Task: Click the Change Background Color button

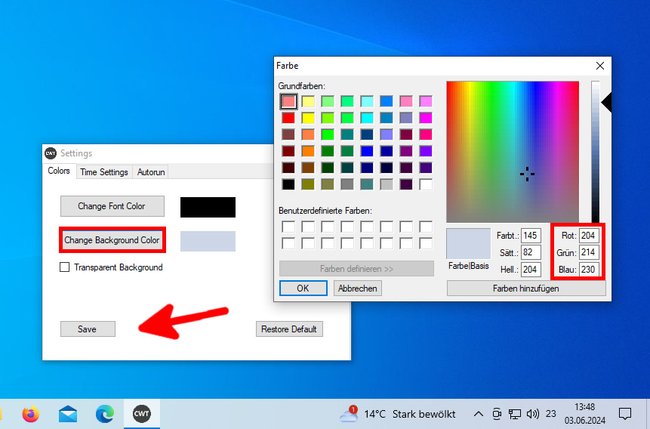Action: click(112, 240)
